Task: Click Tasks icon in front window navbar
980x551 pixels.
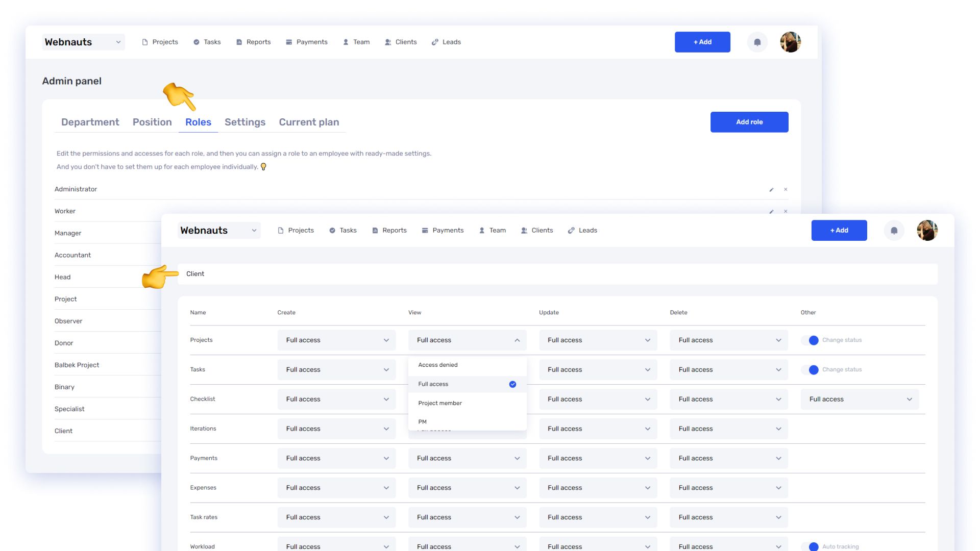Action: pyautogui.click(x=332, y=231)
